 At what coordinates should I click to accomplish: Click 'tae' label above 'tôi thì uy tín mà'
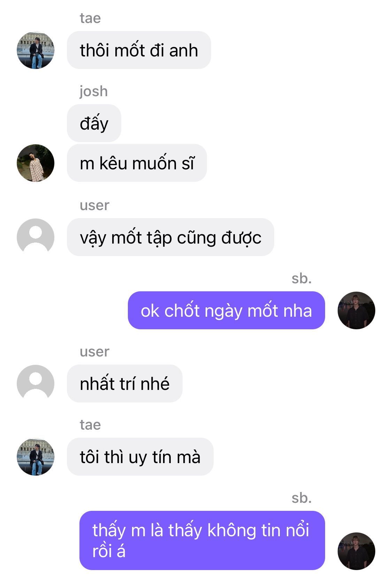(x=90, y=425)
